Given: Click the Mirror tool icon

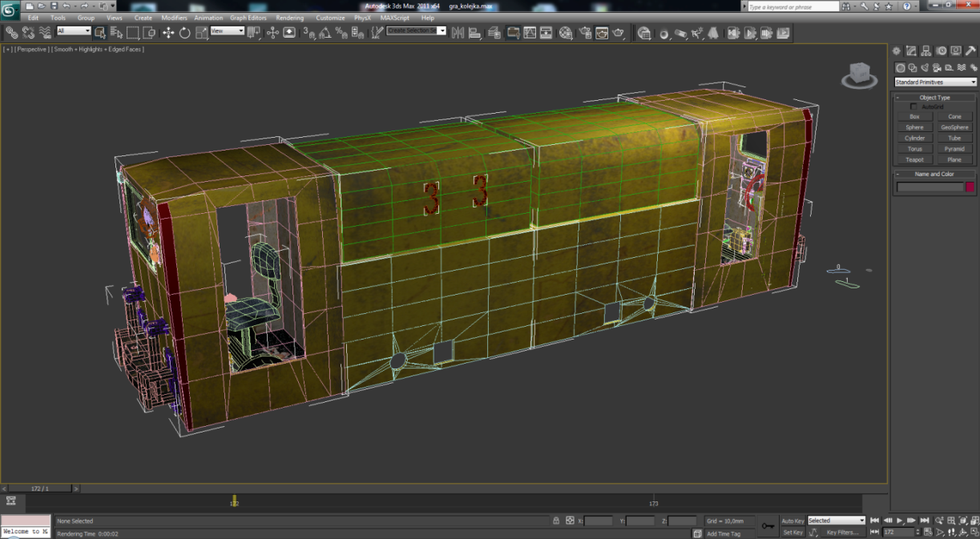Looking at the screenshot, I should 458,33.
